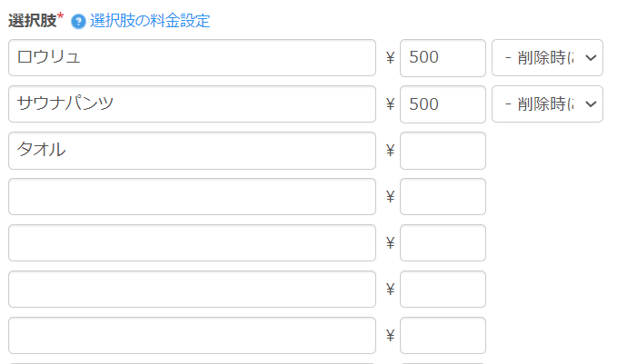Click the 選択肢 required field label
Viewport: 627px width, 364px height.
pyautogui.click(x=32, y=21)
